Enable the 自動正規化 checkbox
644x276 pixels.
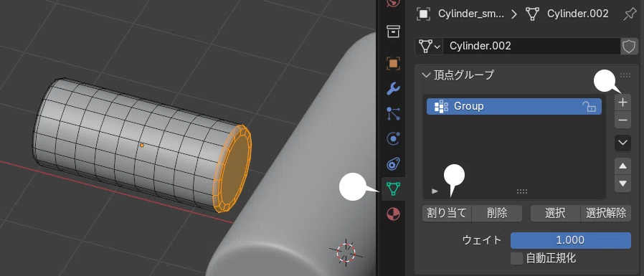pyautogui.click(x=516, y=258)
